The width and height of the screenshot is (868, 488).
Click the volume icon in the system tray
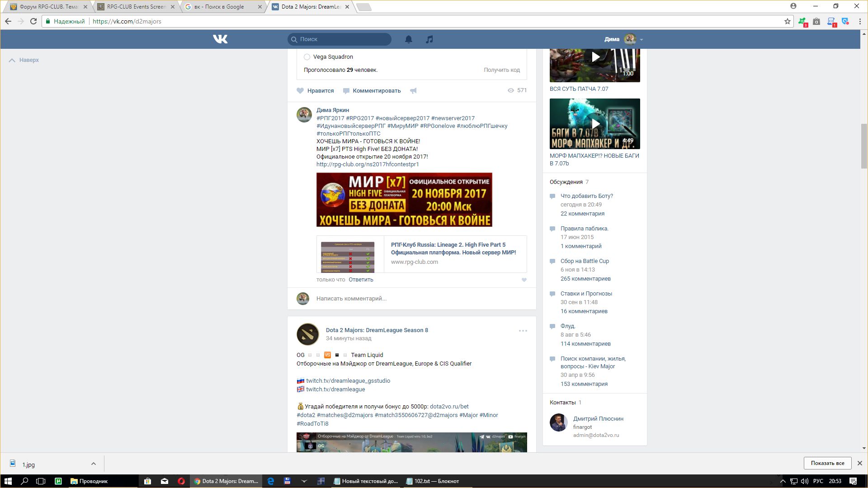[x=805, y=481]
